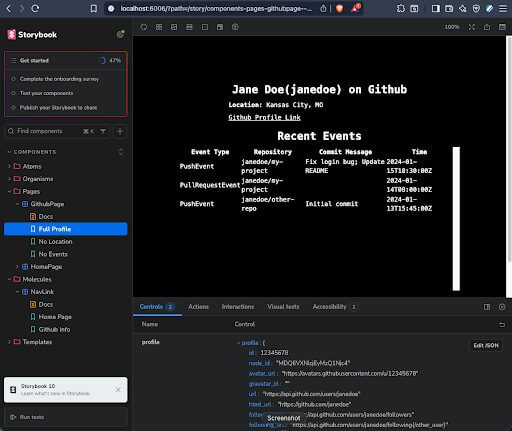
Task: Open the browser hamburger menu
Action: point(503,9)
